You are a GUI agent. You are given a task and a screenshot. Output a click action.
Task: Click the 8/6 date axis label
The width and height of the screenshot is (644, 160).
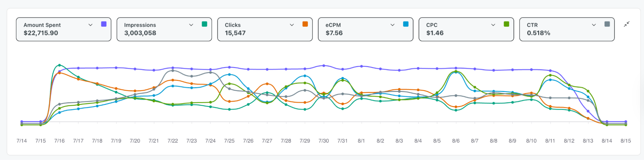click(x=456, y=141)
